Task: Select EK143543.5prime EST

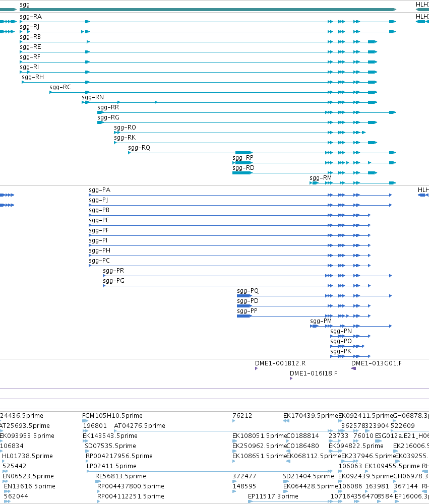Action: pyautogui.click(x=110, y=436)
